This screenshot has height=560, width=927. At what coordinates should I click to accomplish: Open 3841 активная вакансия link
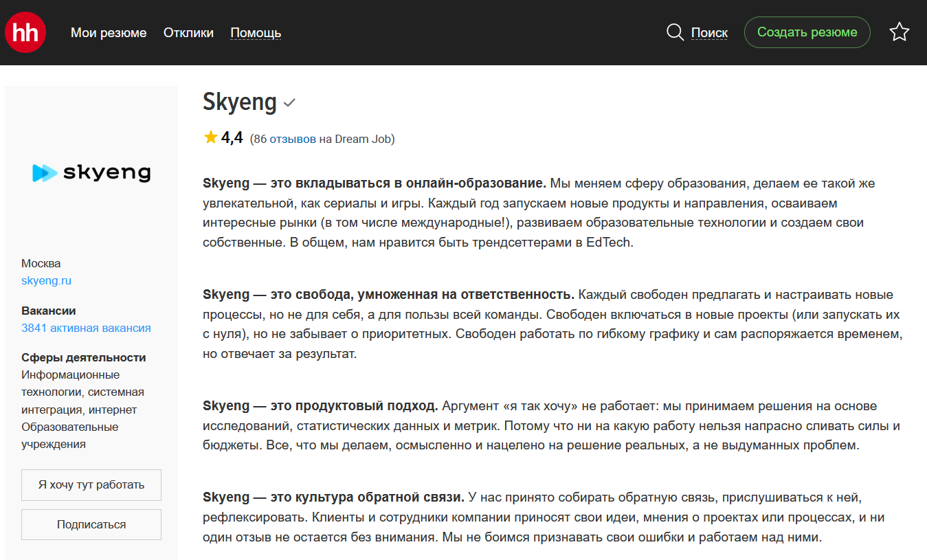coord(86,328)
